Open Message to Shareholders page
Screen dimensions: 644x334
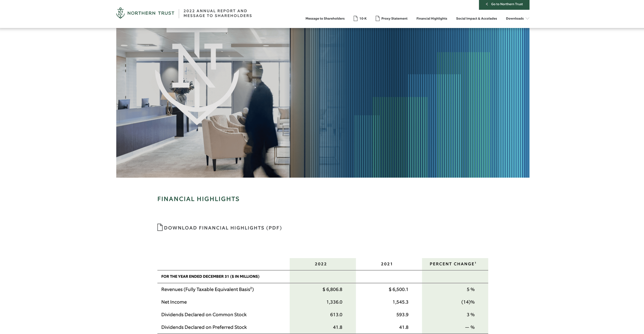pos(325,19)
